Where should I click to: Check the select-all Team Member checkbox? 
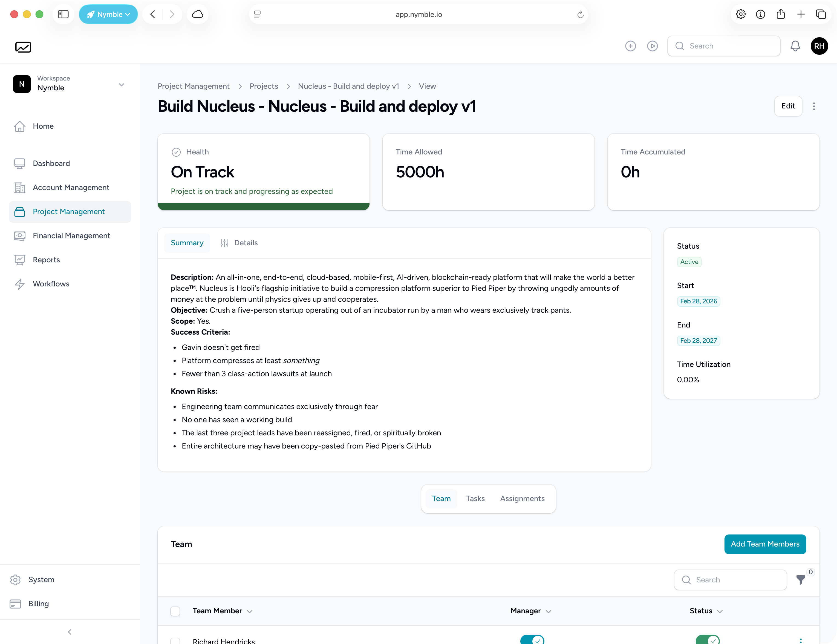pos(175,611)
